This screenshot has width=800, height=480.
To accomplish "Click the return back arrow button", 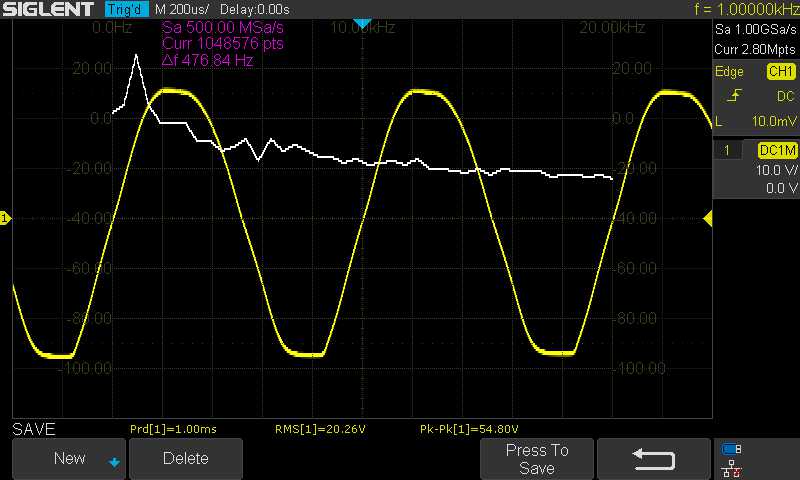I will 654,459.
